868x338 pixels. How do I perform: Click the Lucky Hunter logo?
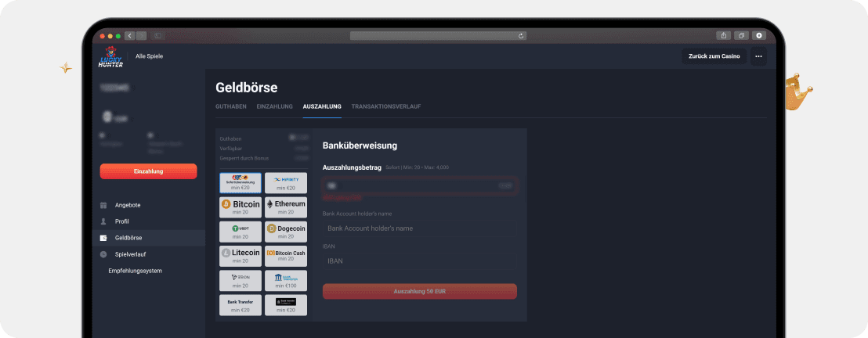[x=110, y=57]
